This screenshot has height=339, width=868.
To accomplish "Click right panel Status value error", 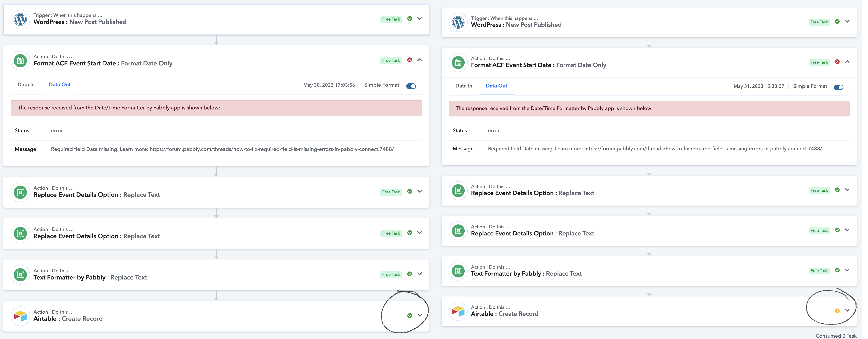I will (x=494, y=131).
